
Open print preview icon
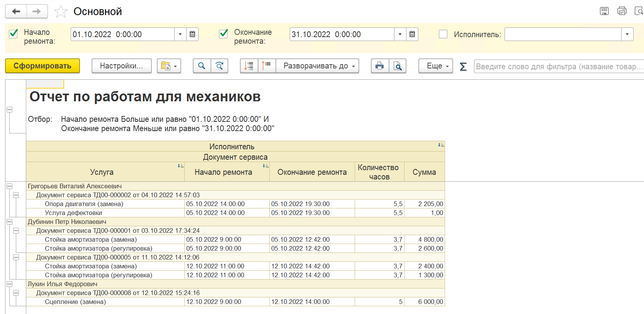click(x=398, y=66)
